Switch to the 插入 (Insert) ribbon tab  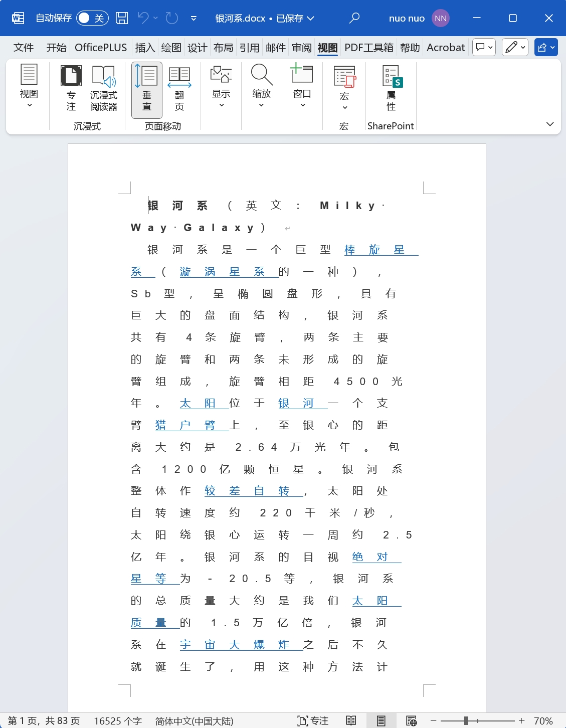pyautogui.click(x=145, y=47)
